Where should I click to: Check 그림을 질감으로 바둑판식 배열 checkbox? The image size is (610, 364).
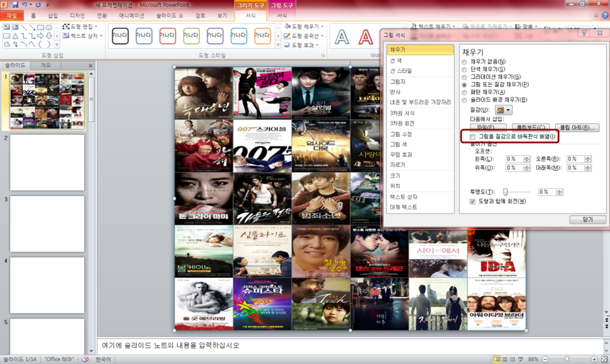(472, 136)
